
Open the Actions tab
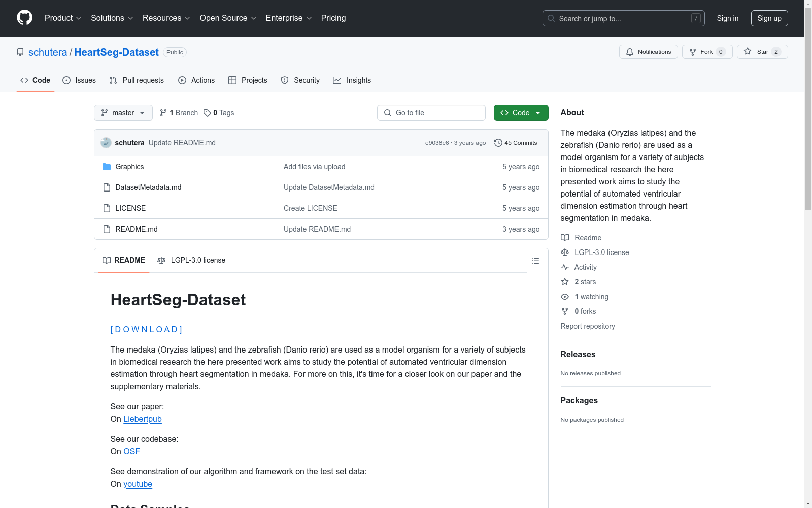pos(196,80)
